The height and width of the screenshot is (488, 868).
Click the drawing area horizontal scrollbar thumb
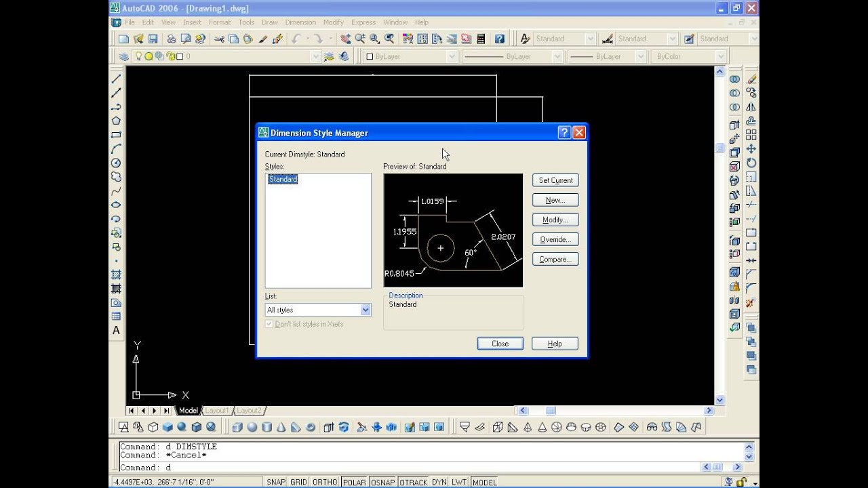point(551,411)
